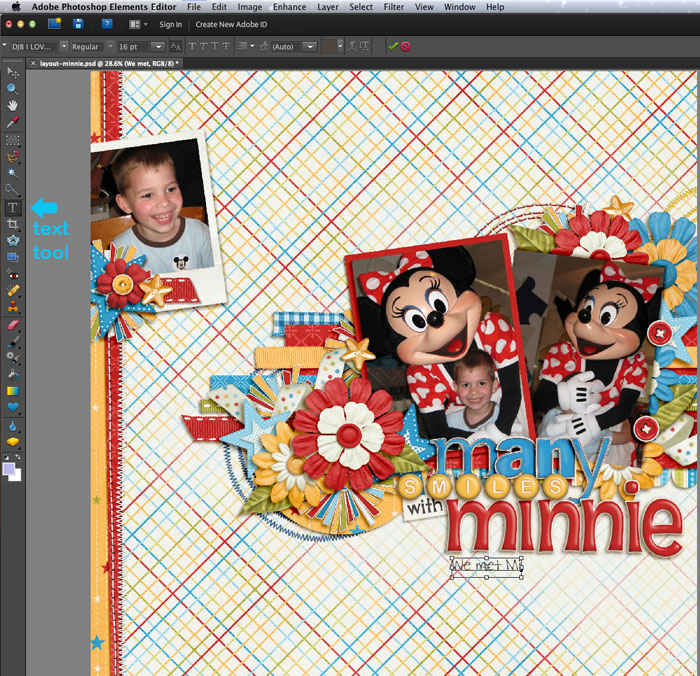Image resolution: width=700 pixels, height=676 pixels.
Task: Click the lavender foreground color swatch
Action: [8, 468]
